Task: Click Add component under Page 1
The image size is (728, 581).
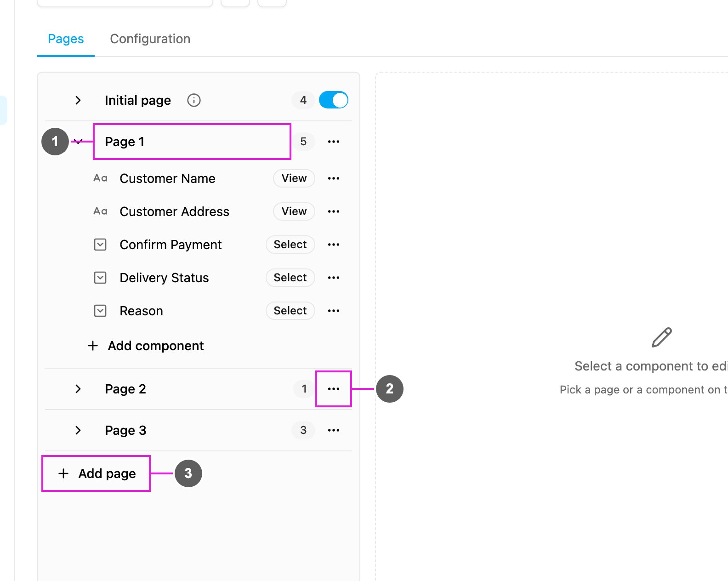Action: [x=146, y=346]
